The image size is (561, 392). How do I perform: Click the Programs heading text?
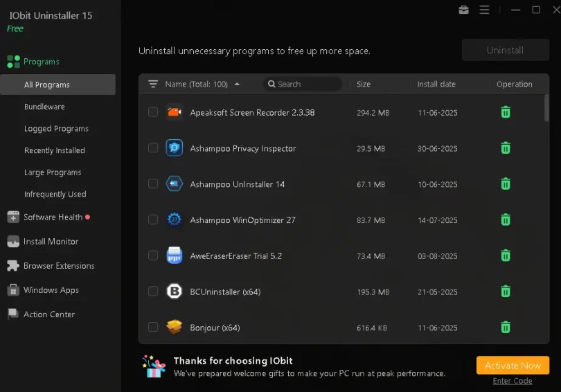41,62
